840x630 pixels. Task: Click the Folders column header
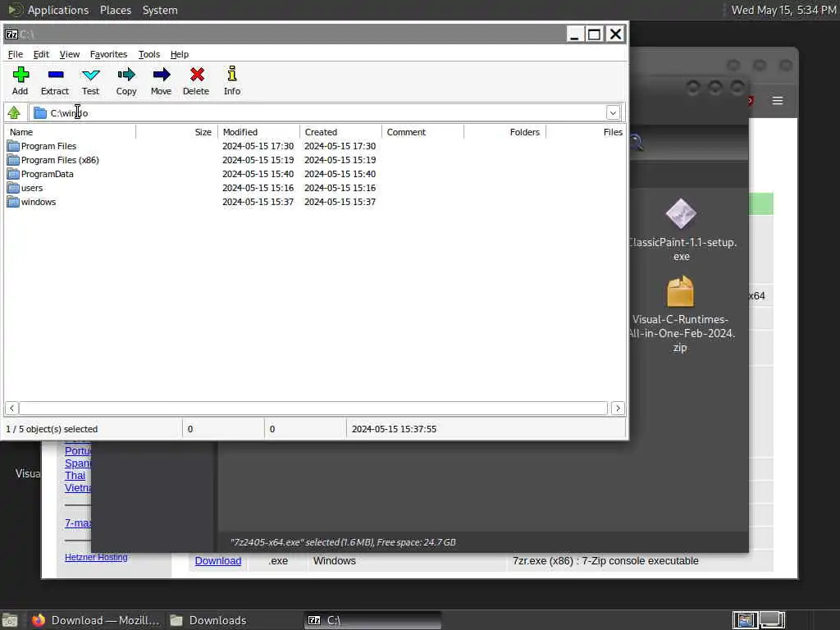[504, 132]
